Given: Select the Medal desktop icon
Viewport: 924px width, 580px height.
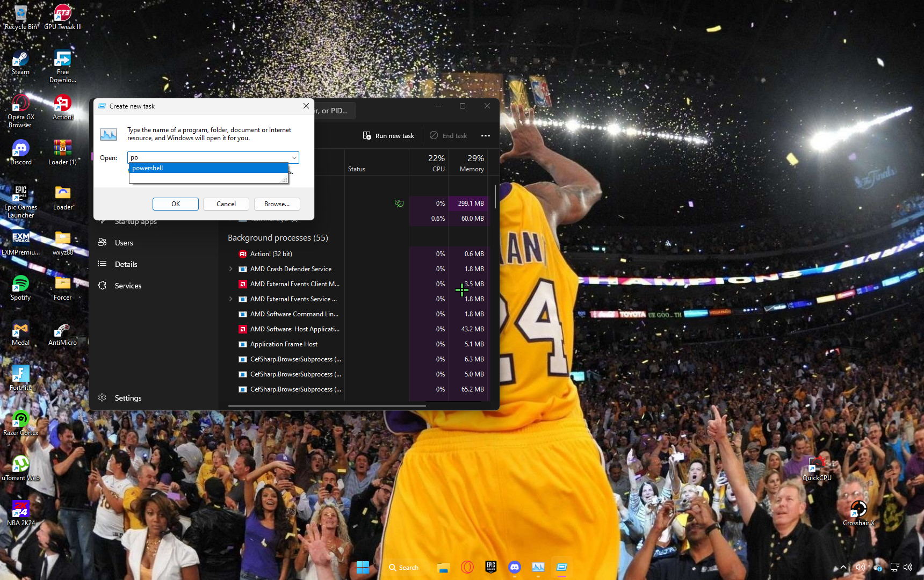Looking at the screenshot, I should (x=20, y=333).
